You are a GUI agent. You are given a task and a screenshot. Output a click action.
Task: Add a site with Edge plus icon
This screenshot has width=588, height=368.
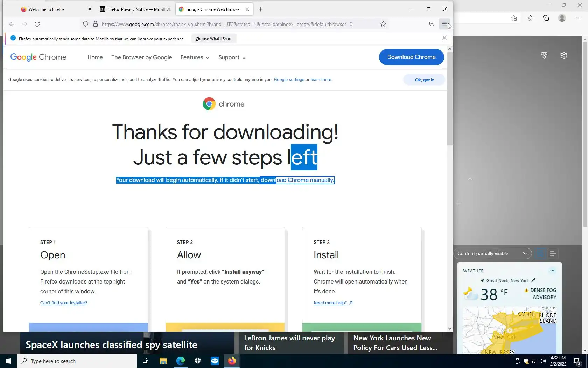(x=458, y=203)
